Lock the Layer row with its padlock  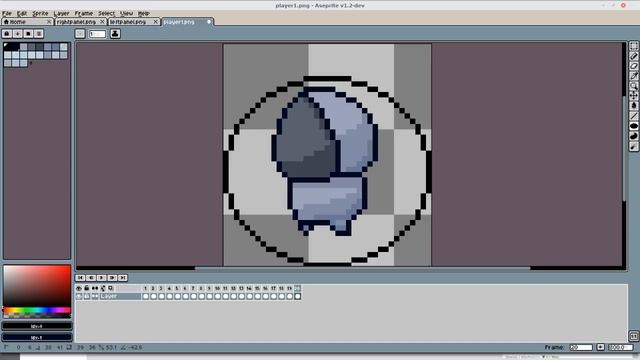pos(87,296)
